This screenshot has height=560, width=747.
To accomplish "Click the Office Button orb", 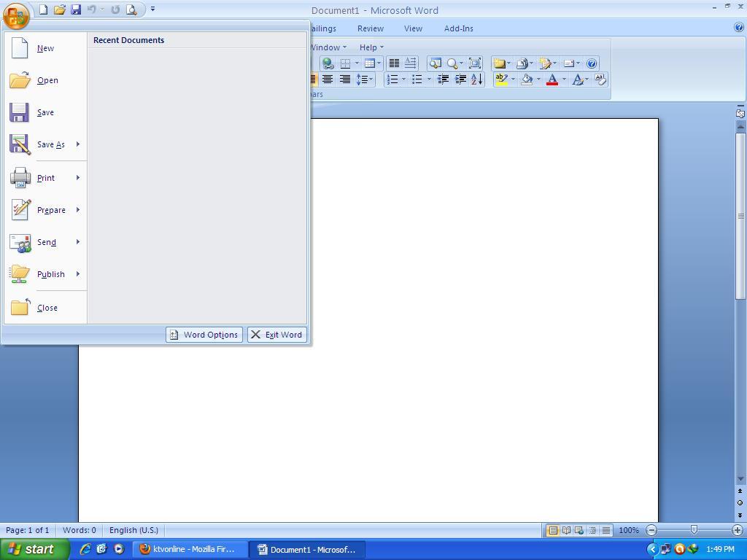I will 16,13.
